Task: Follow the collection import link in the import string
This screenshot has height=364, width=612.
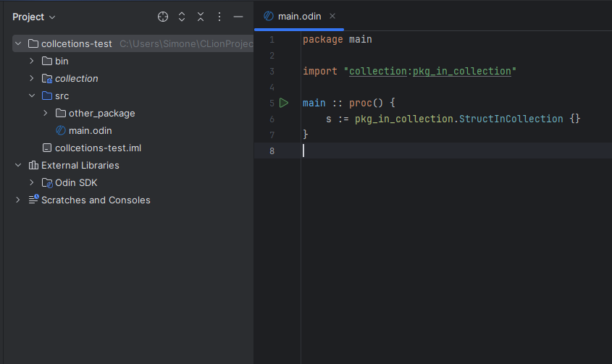Action: point(378,72)
